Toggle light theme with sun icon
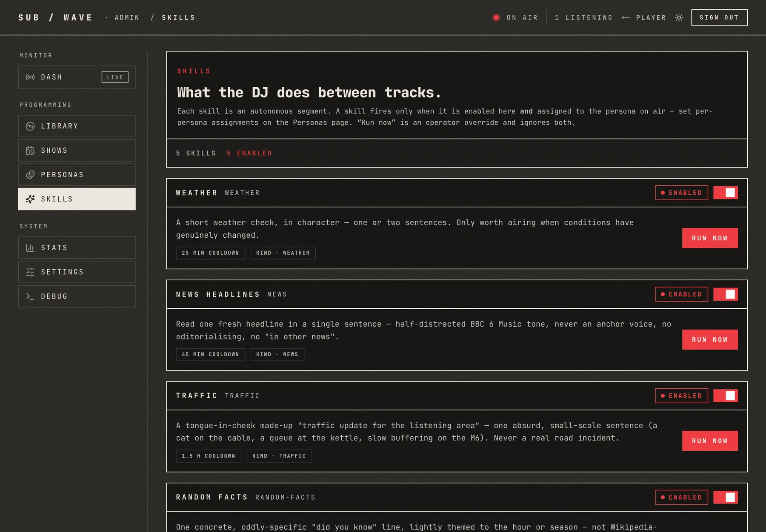Viewport: 766px width, 532px height. pos(679,17)
